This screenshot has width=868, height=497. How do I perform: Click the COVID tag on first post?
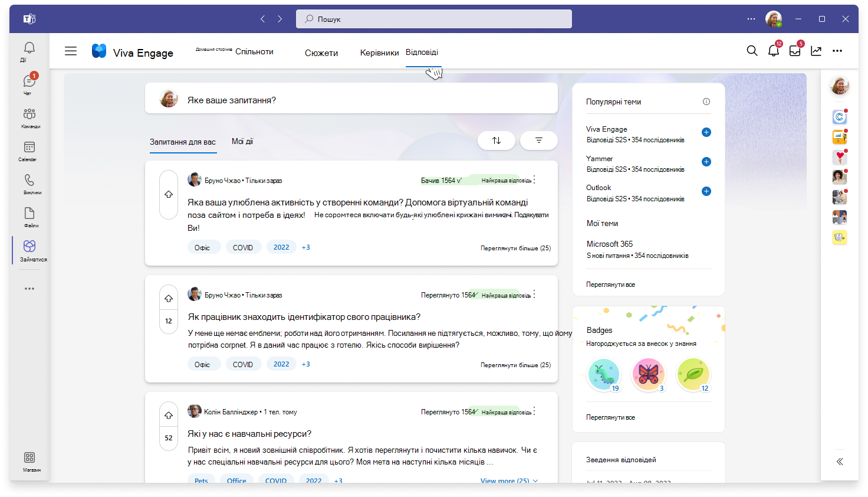point(243,247)
